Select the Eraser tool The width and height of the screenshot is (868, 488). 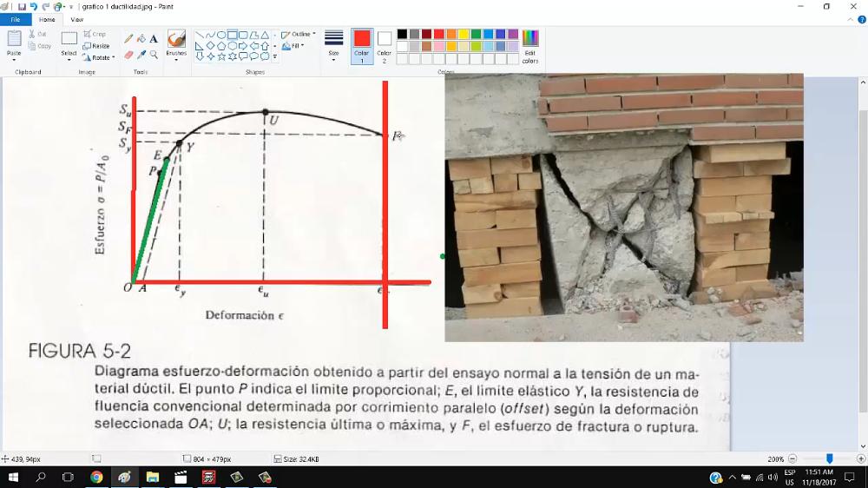(x=128, y=55)
